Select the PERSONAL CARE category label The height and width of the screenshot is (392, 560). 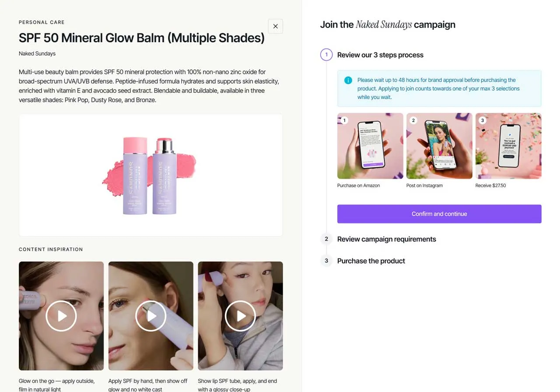tap(42, 22)
